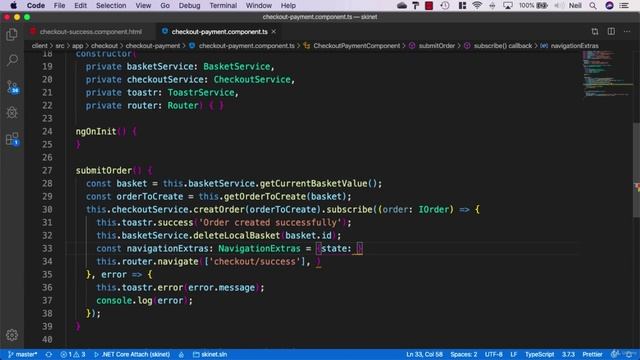Click the editor vertical scrollbar
Viewport: 640px width, 360px height.
pos(636,169)
